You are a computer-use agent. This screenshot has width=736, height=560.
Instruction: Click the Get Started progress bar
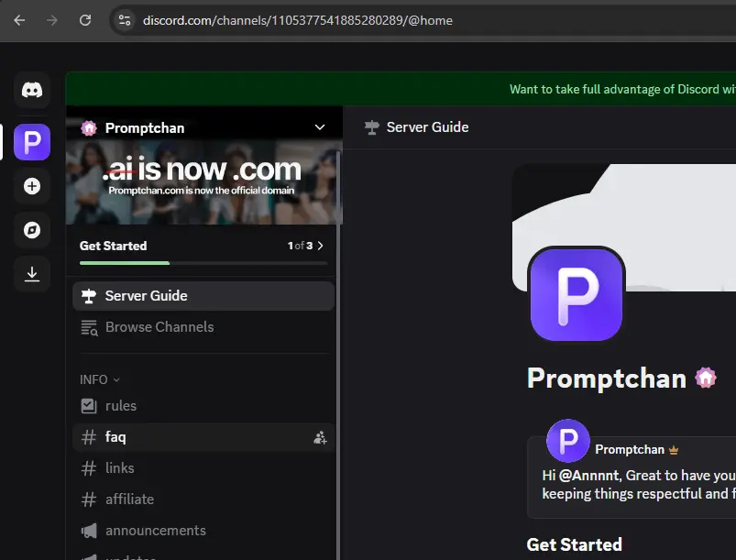(203, 263)
